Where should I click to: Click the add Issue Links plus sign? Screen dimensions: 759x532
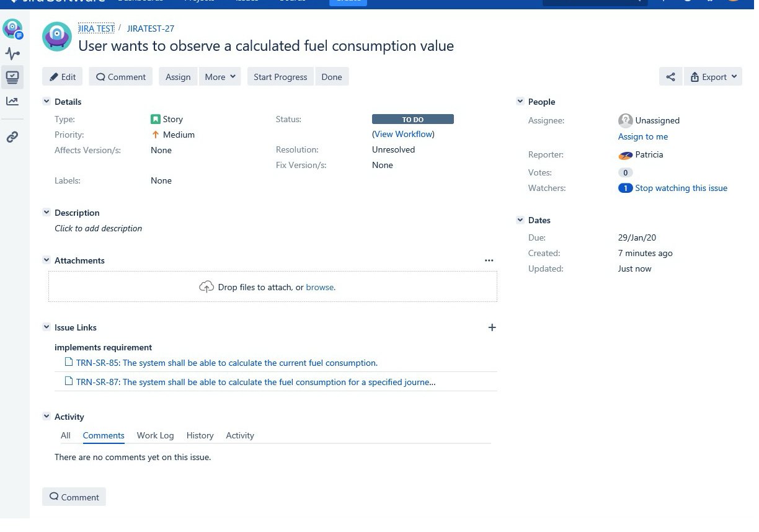tap(492, 327)
